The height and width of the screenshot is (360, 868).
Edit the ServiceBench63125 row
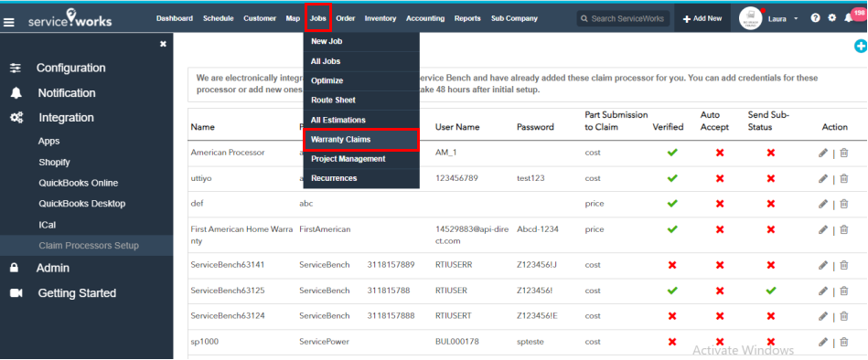click(823, 291)
